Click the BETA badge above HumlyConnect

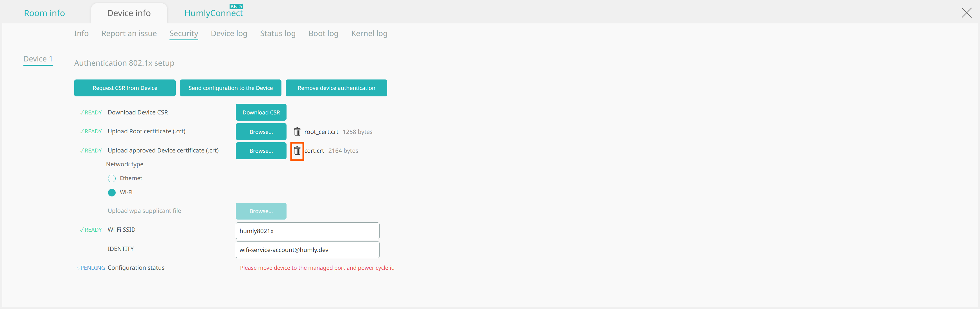point(236,6)
